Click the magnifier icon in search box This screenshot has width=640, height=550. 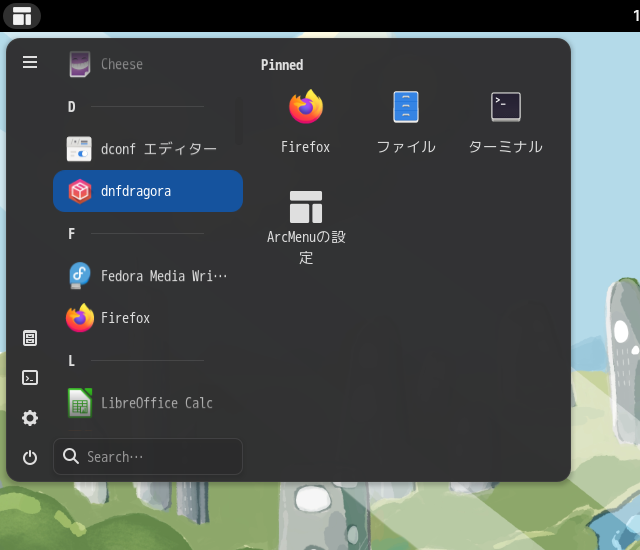71,456
